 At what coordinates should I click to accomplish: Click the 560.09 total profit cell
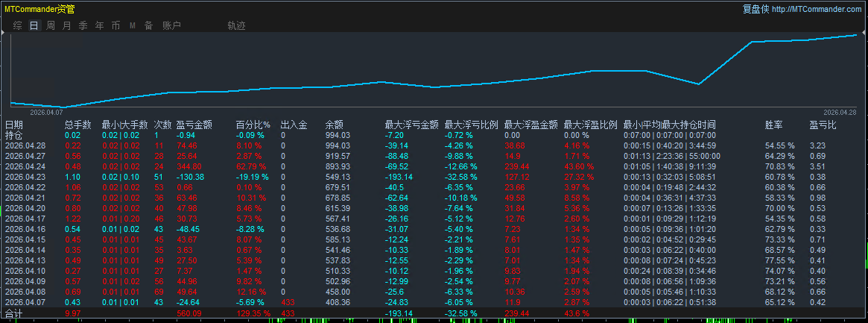point(189,313)
